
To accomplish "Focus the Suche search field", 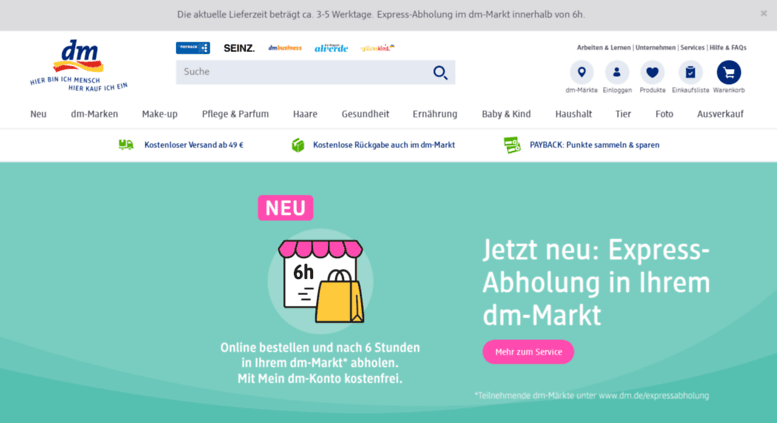I will pos(303,72).
